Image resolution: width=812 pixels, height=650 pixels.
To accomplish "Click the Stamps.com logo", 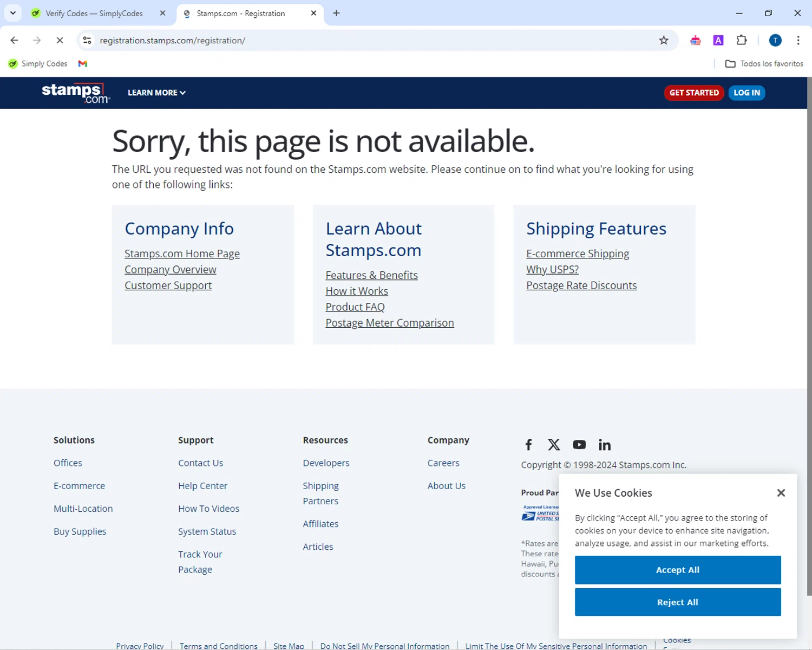I will click(76, 93).
